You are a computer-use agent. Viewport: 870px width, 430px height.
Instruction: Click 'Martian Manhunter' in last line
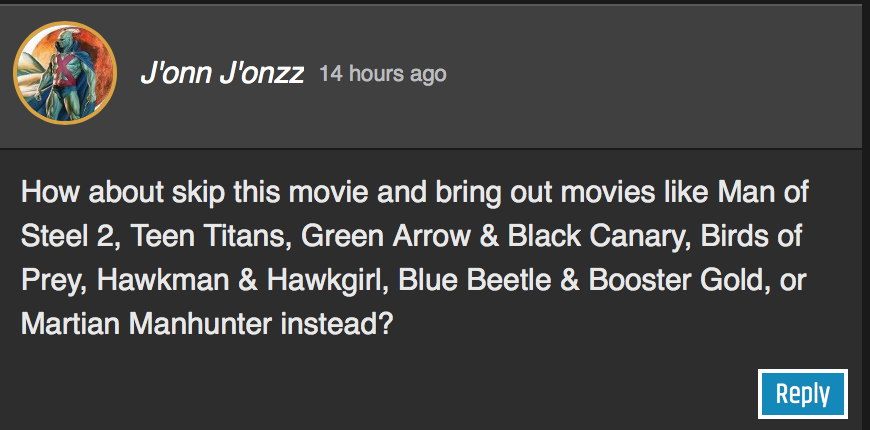point(146,325)
